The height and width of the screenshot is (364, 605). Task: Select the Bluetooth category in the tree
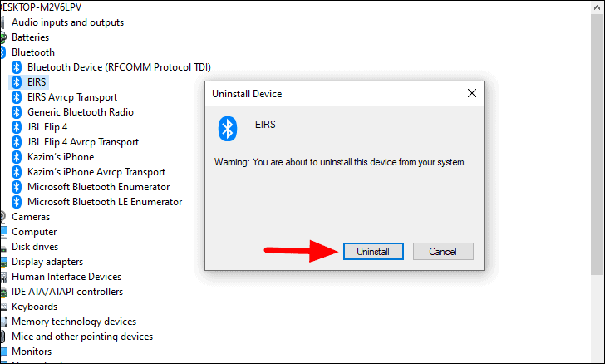click(x=33, y=52)
